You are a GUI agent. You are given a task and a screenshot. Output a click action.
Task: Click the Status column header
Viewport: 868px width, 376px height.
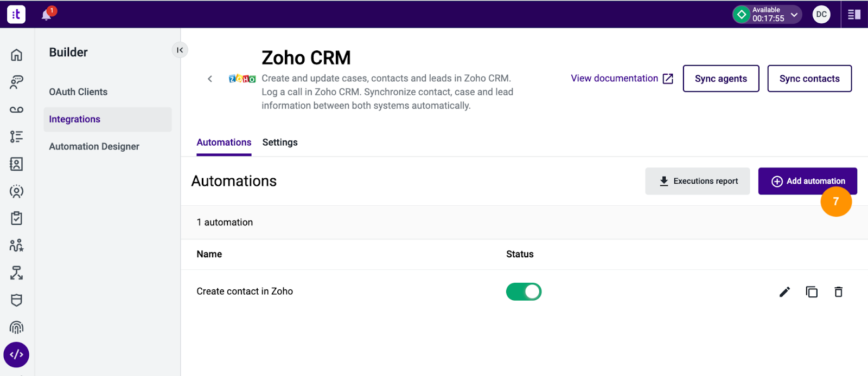pos(520,254)
